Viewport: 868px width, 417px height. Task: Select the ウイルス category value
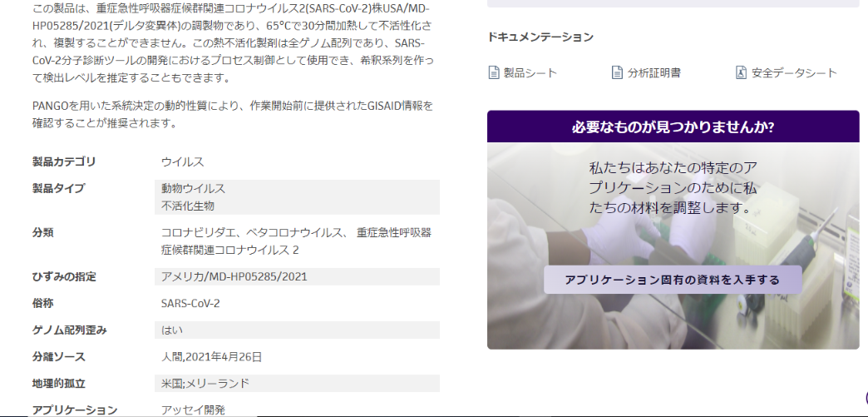pyautogui.click(x=183, y=162)
